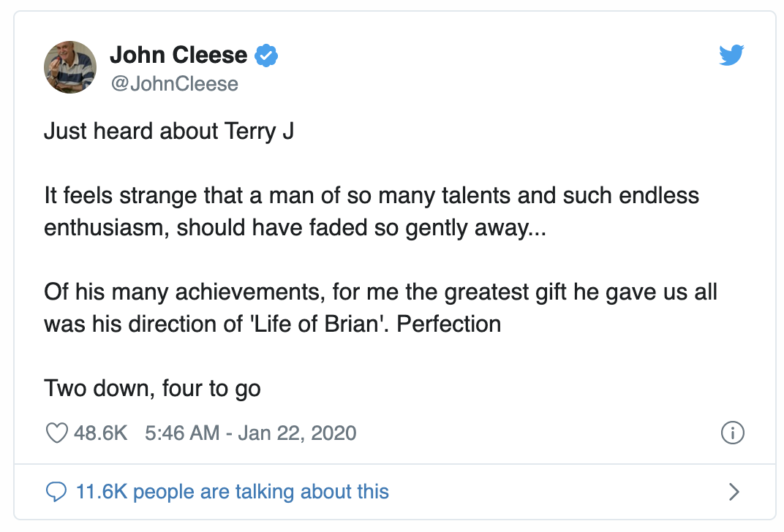
Task: Click the blue speech bubble reply icon
Action: click(56, 491)
